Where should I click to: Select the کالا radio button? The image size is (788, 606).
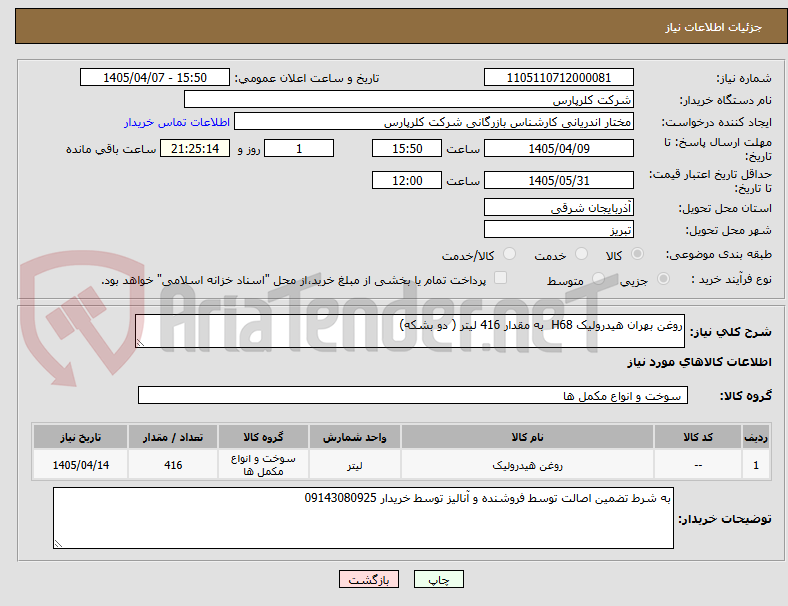pyautogui.click(x=637, y=254)
